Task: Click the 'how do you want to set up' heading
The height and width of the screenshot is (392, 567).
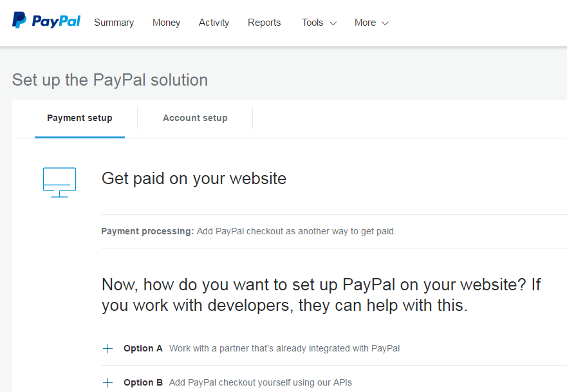Action: pos(321,294)
